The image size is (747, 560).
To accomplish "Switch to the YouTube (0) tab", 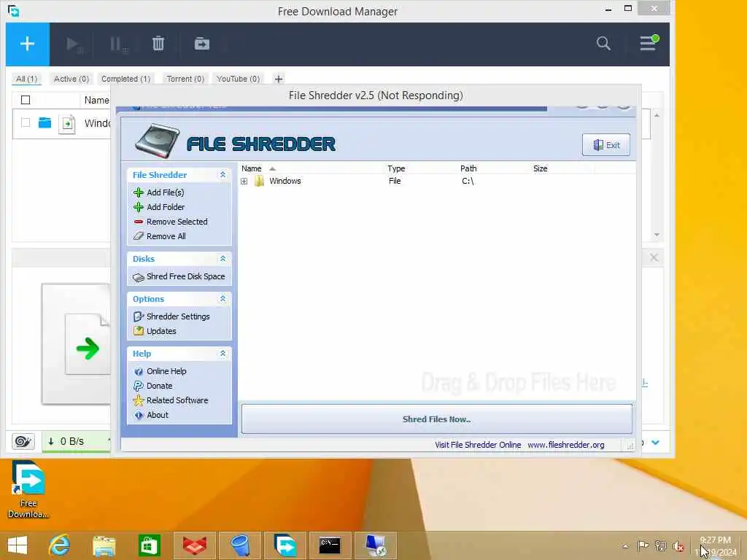I will (x=238, y=79).
